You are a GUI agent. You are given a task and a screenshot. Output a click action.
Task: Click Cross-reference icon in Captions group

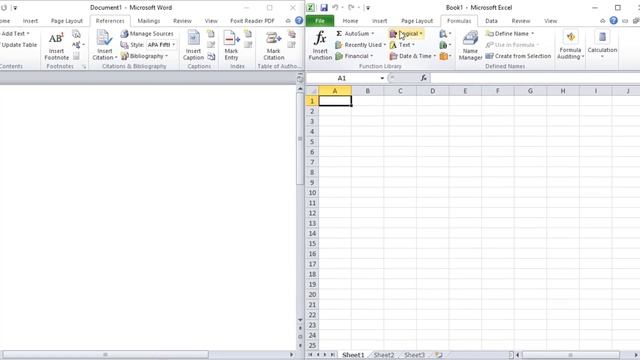tap(211, 56)
